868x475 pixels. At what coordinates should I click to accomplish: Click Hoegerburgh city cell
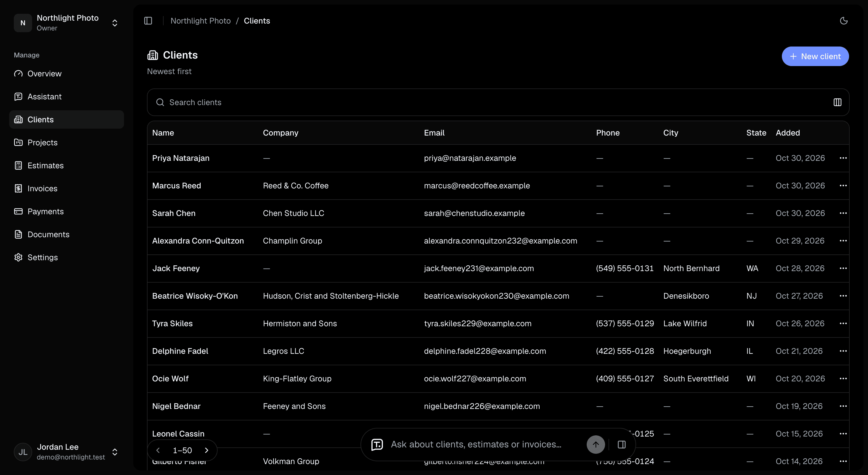coord(687,351)
